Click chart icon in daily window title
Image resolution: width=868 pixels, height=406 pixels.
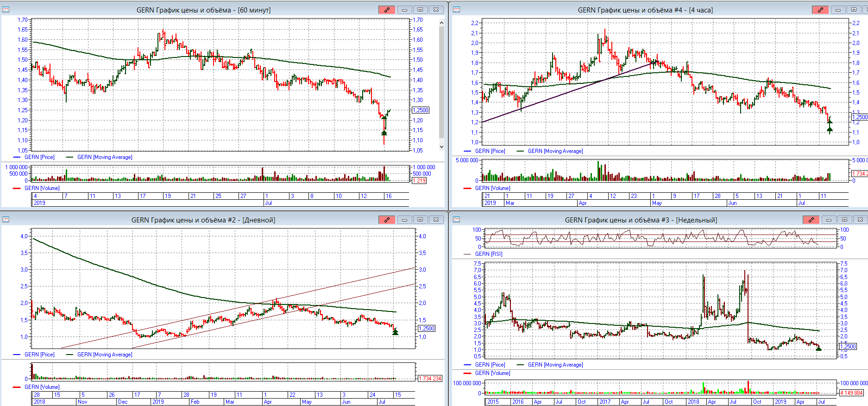pyautogui.click(x=6, y=220)
